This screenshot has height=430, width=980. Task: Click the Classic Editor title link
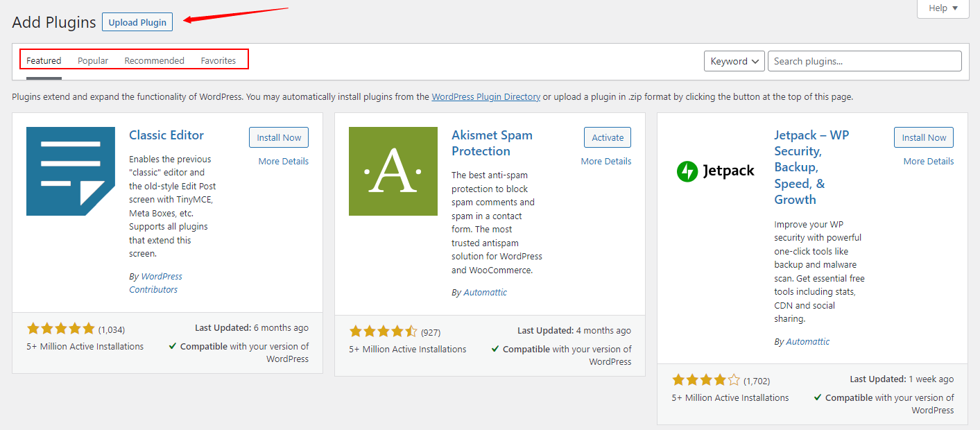(166, 135)
